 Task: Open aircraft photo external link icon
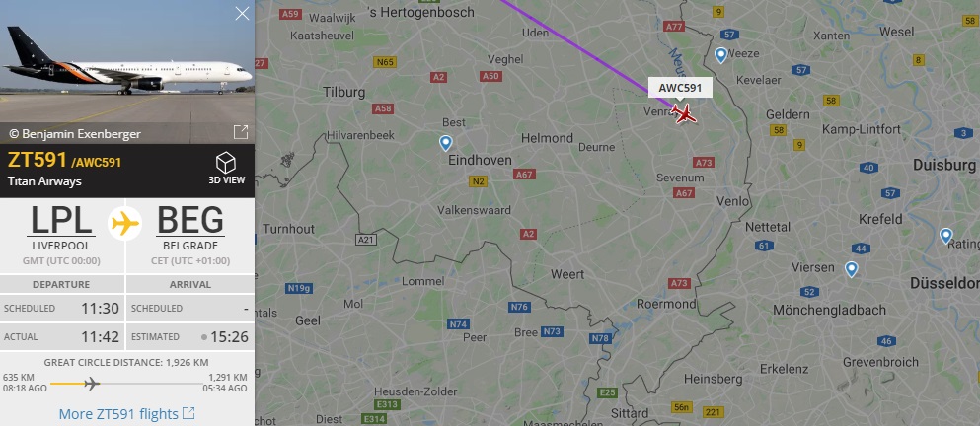click(241, 132)
